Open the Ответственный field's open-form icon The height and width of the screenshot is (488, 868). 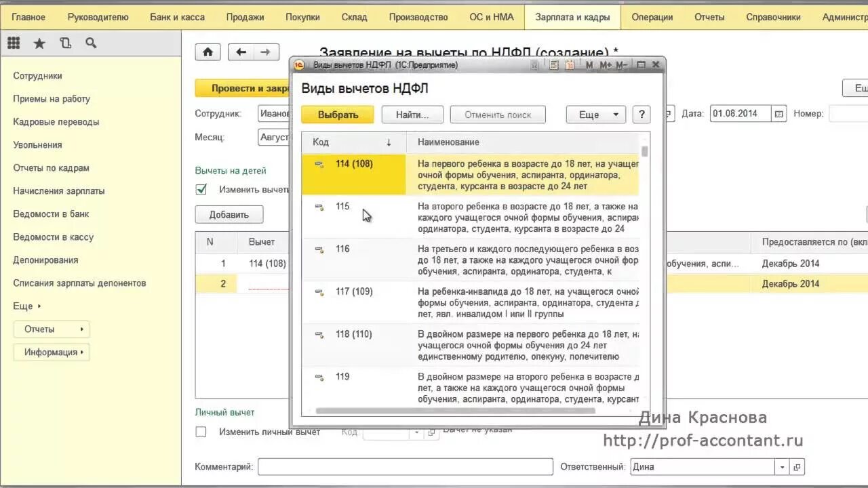pyautogui.click(x=797, y=467)
